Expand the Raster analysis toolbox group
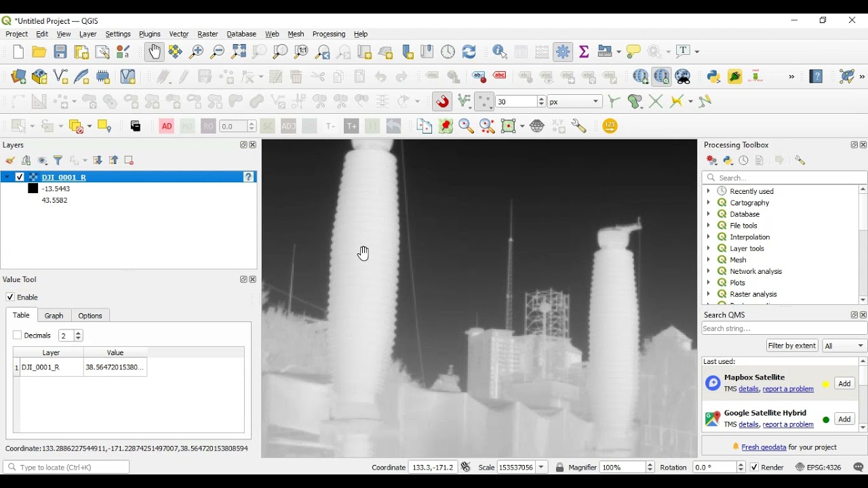This screenshot has height=488, width=868. [x=709, y=294]
